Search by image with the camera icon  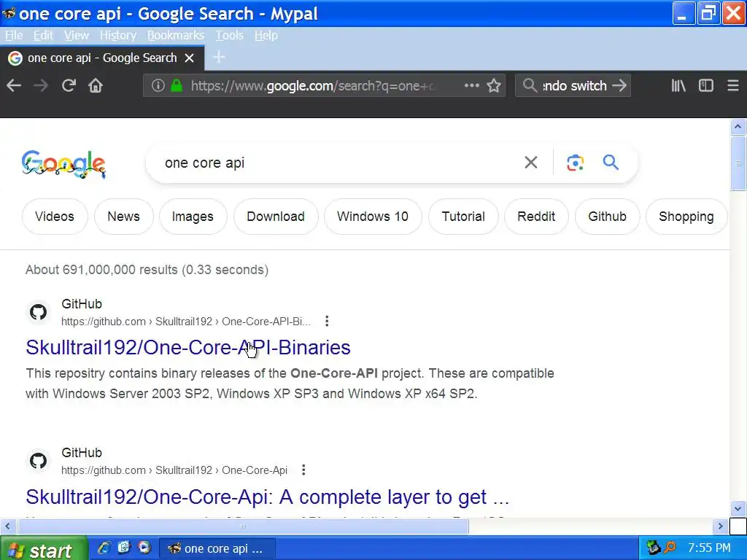click(x=575, y=163)
